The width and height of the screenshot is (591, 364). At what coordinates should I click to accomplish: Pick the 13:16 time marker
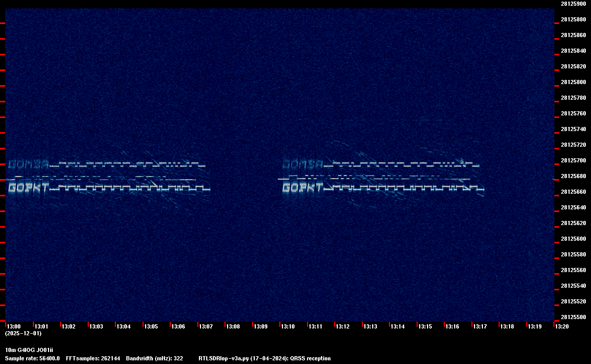coord(453,326)
